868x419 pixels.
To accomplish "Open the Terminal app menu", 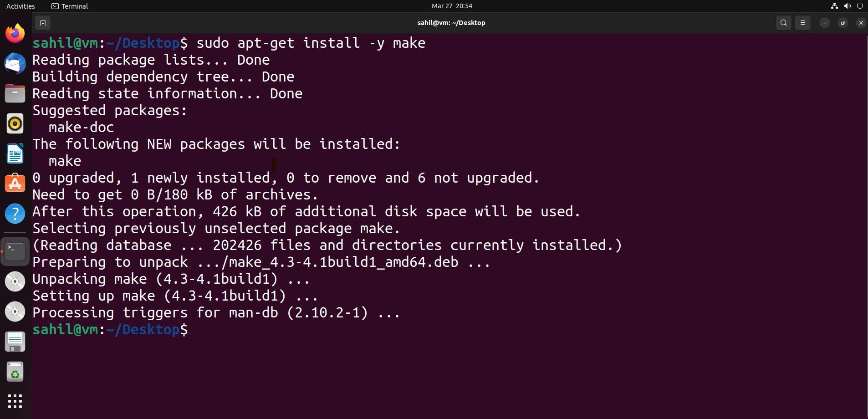I will [69, 6].
